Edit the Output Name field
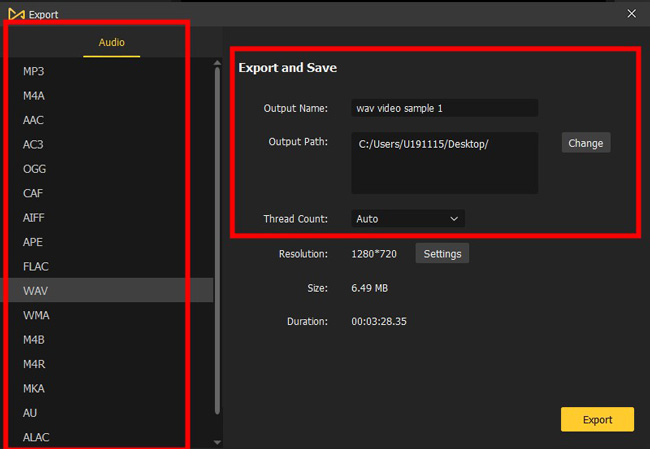Screen dimensions: 650x449 445,108
